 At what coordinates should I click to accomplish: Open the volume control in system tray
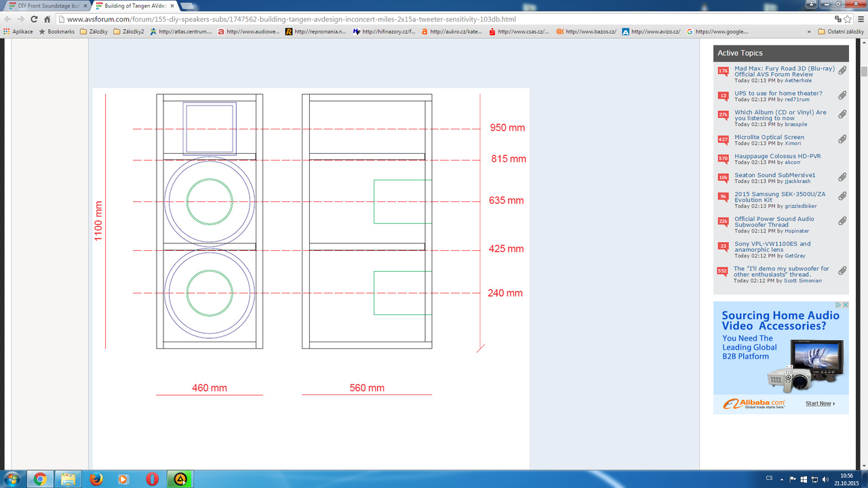click(824, 479)
